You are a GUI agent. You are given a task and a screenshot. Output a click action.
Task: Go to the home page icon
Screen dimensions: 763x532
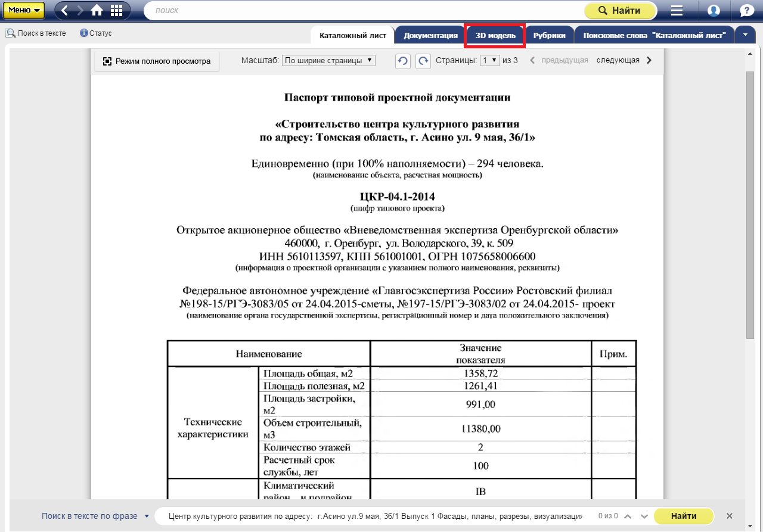[97, 11]
